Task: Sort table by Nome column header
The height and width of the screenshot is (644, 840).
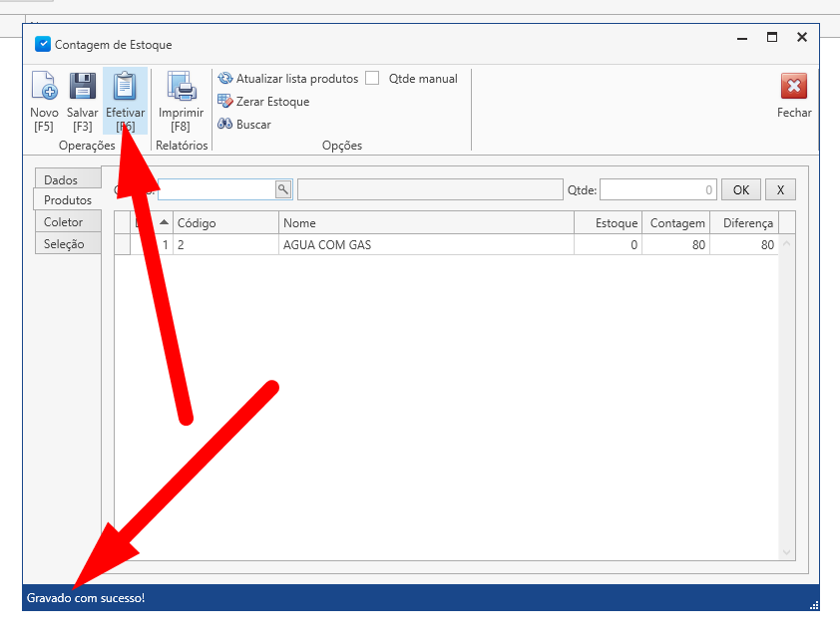Action: point(425,223)
